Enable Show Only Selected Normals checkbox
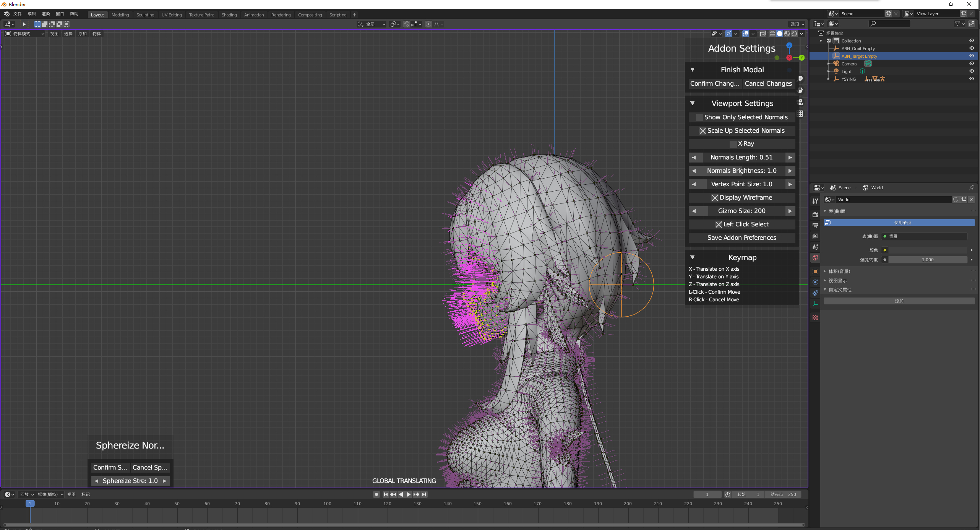Screen dimensions: 980x530 coord(699,117)
